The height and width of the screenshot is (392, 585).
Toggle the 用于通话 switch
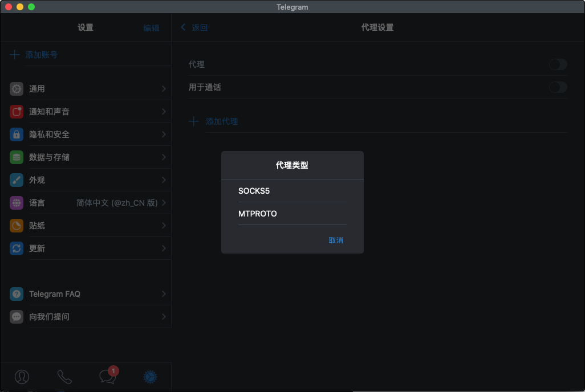[x=558, y=87]
